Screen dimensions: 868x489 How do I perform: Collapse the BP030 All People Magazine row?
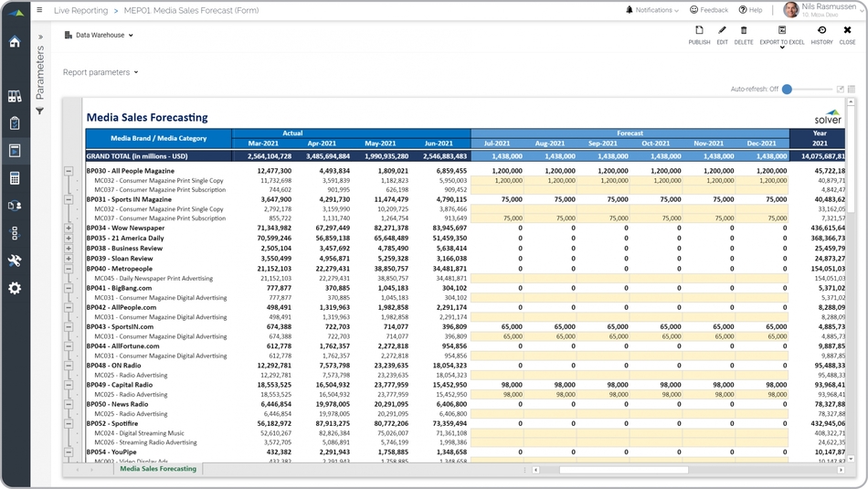click(x=69, y=171)
